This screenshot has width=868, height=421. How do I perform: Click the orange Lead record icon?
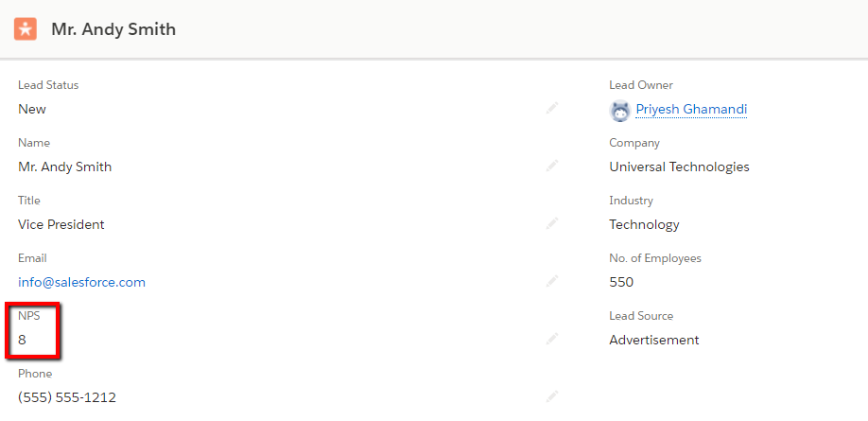pyautogui.click(x=26, y=28)
